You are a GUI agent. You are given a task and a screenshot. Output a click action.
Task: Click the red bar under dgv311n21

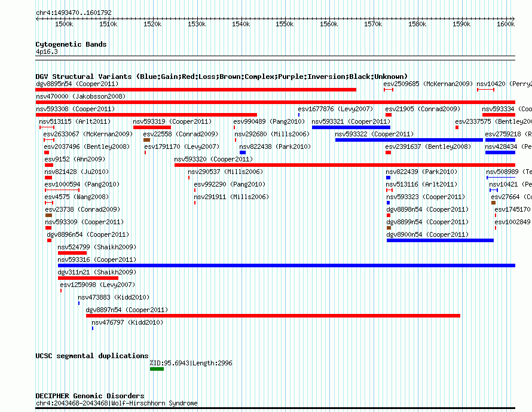click(88, 278)
